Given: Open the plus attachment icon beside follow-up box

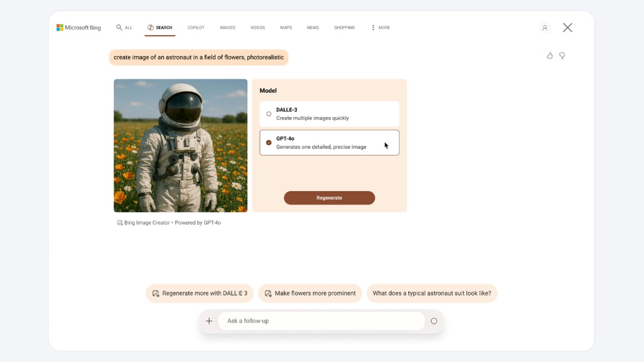Looking at the screenshot, I should click(209, 320).
